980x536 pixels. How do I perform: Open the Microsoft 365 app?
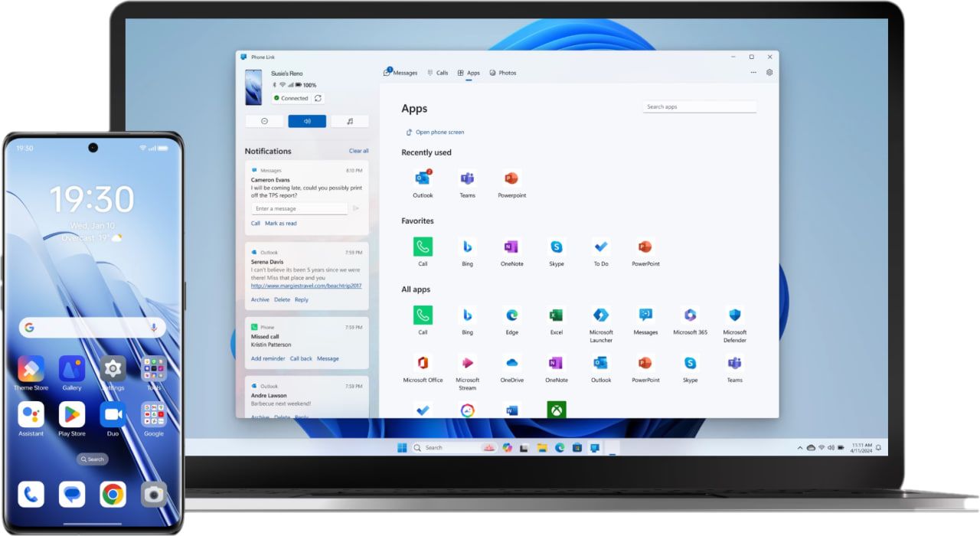[690, 315]
